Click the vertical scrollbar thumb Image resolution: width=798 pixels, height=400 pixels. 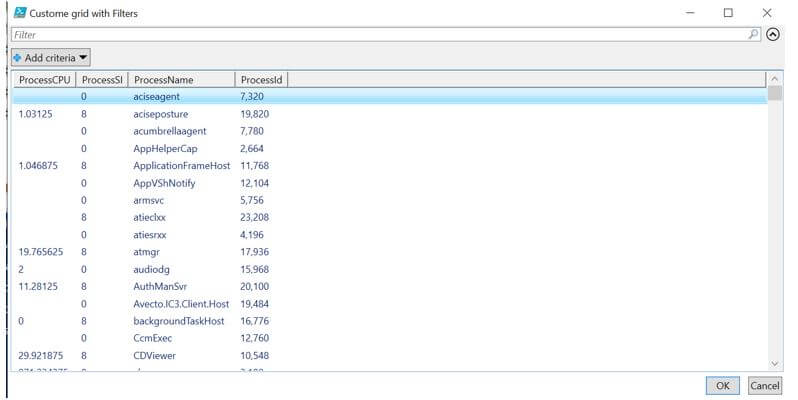pos(775,93)
